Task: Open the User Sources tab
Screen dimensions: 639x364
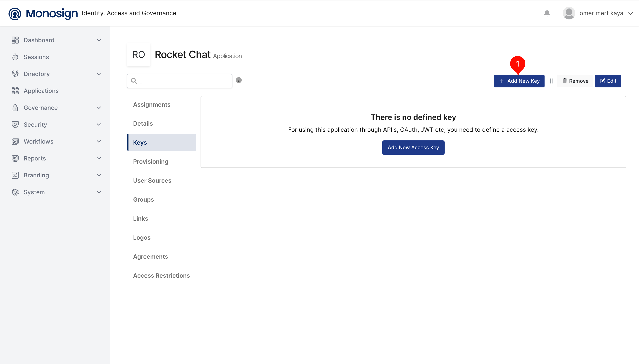Action: coord(162,181)
